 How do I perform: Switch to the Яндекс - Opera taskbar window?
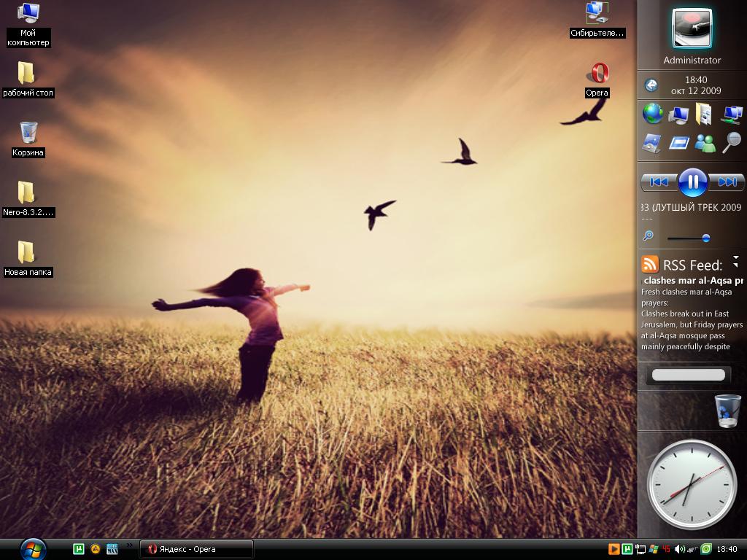pyautogui.click(x=196, y=549)
